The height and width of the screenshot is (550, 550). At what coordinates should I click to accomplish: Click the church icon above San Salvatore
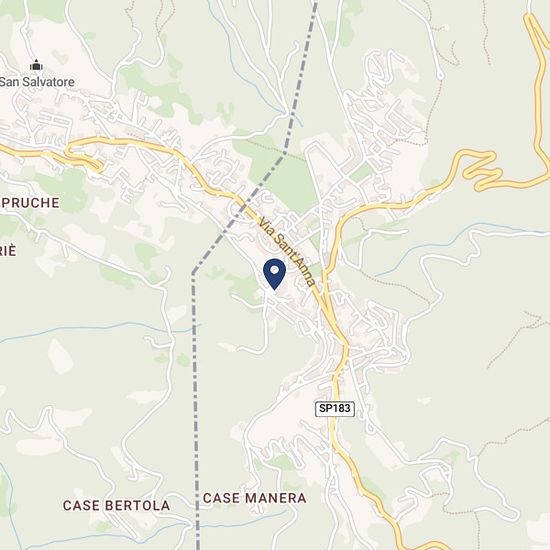(36, 65)
